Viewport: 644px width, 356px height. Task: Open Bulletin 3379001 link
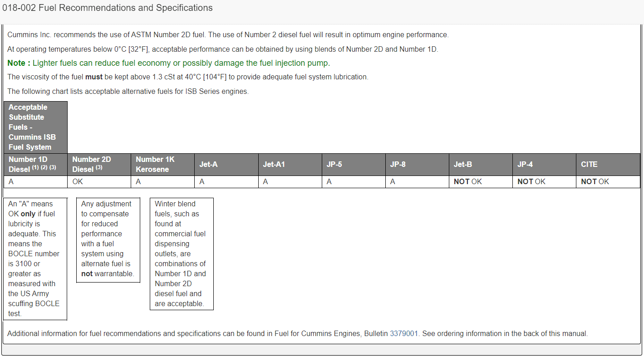403,333
